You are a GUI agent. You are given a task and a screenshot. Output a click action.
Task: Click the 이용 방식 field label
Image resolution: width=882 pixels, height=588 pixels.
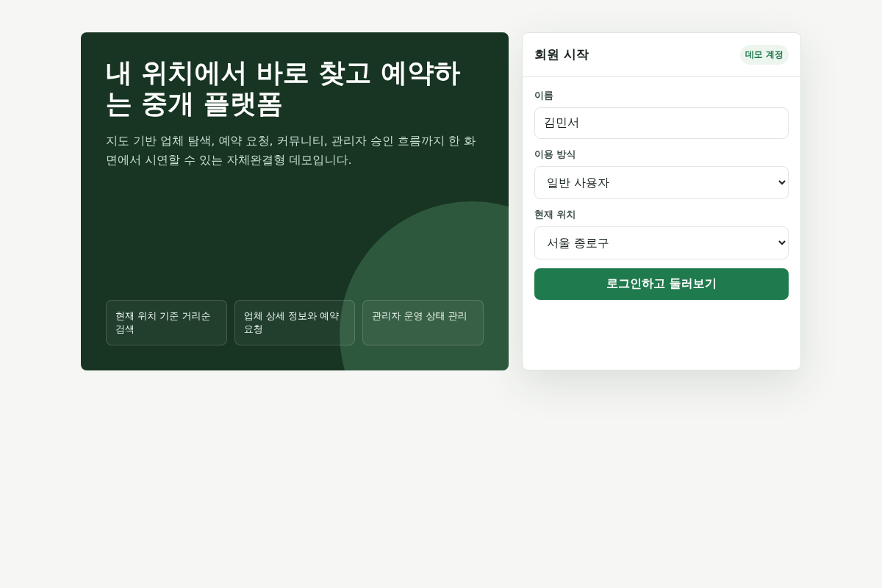(x=555, y=154)
